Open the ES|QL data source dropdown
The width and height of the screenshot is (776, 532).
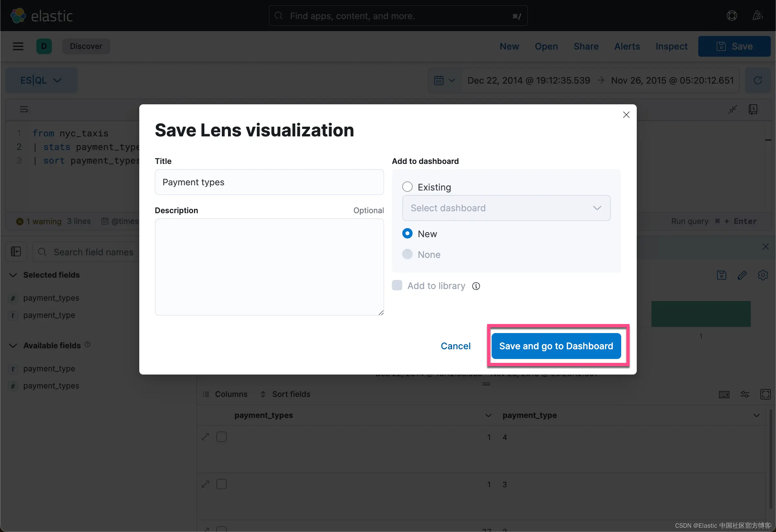click(41, 80)
